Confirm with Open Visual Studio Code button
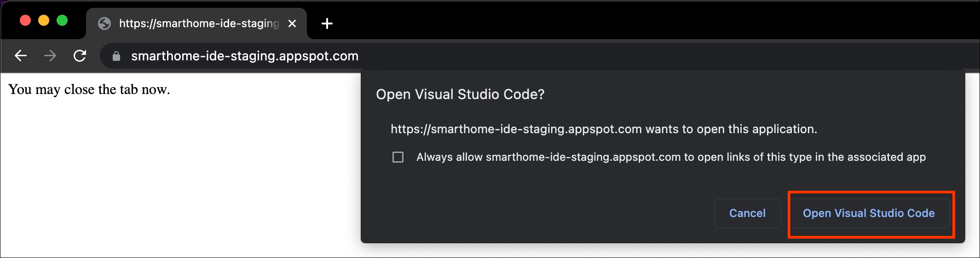The height and width of the screenshot is (258, 980). (869, 213)
